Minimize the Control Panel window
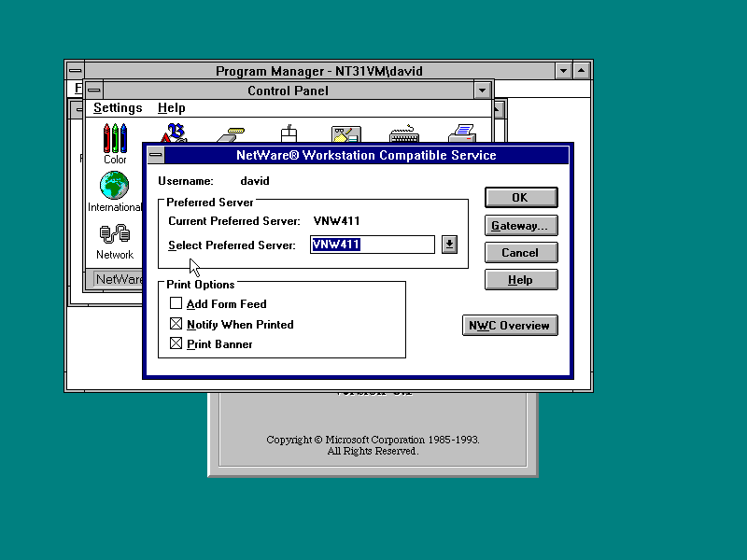Screen dimensions: 747x560 pos(482,91)
